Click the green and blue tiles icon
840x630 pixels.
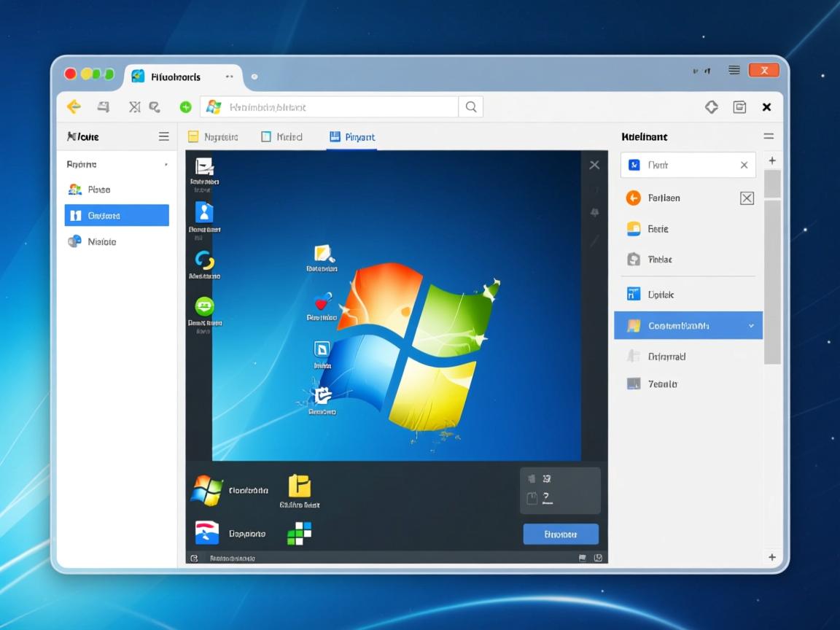click(299, 533)
